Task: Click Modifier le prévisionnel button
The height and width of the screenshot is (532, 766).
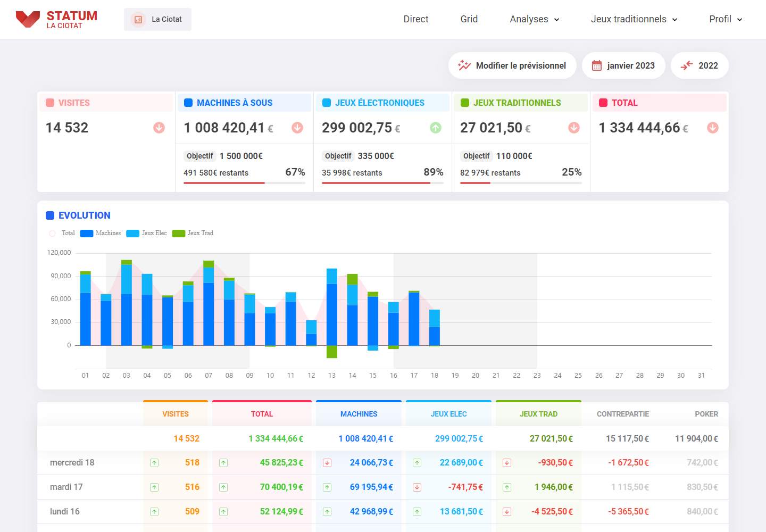Action: tap(512, 65)
